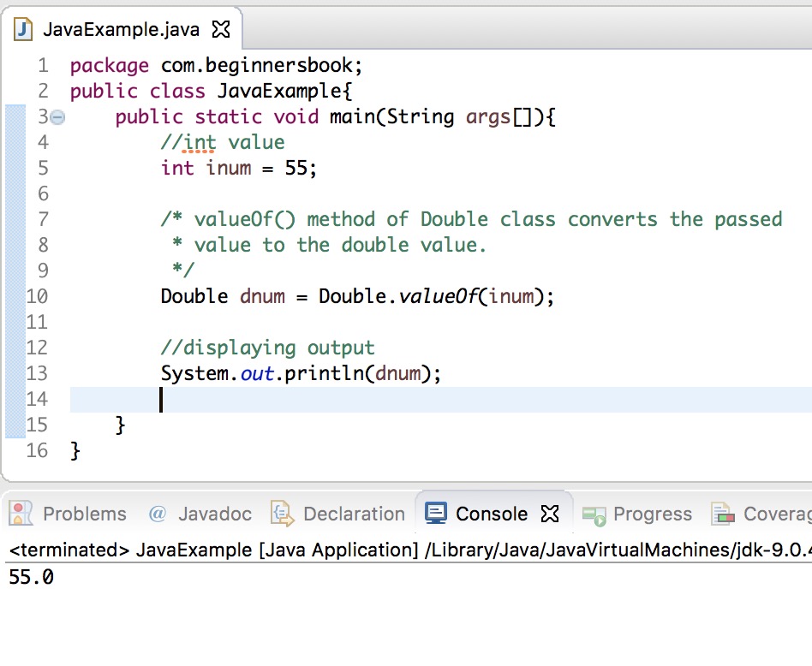
Task: Collapse the main method fold marker
Action: pos(58,118)
